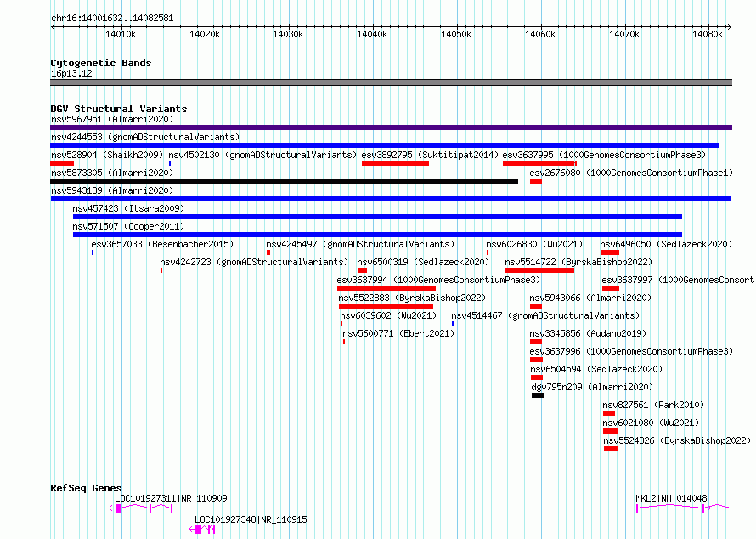Click the nsv4502130 (gnomADStructuralVariants) label
This screenshot has width=756, height=539.
point(262,155)
